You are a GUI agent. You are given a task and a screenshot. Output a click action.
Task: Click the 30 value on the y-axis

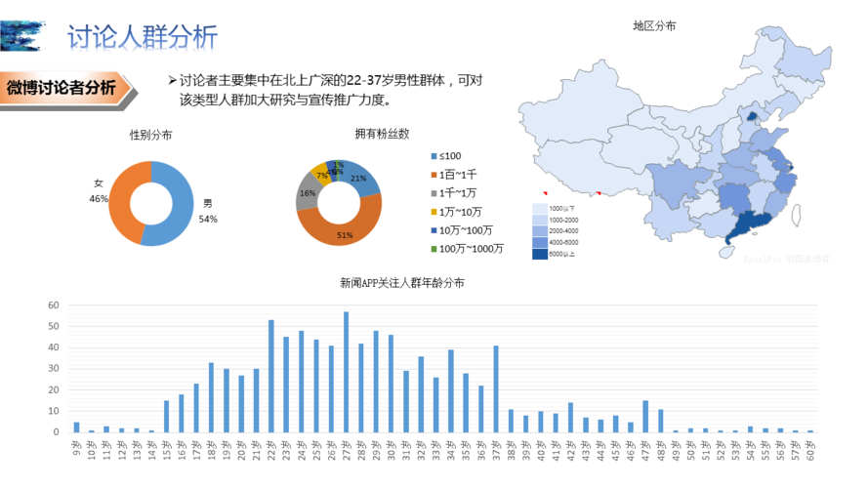coord(53,369)
